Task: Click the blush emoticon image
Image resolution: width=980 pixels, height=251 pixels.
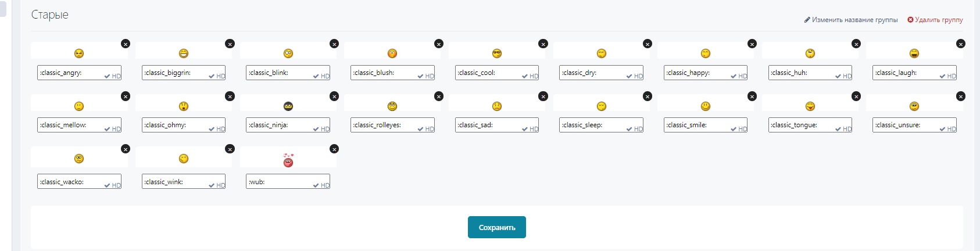Action: point(392,53)
